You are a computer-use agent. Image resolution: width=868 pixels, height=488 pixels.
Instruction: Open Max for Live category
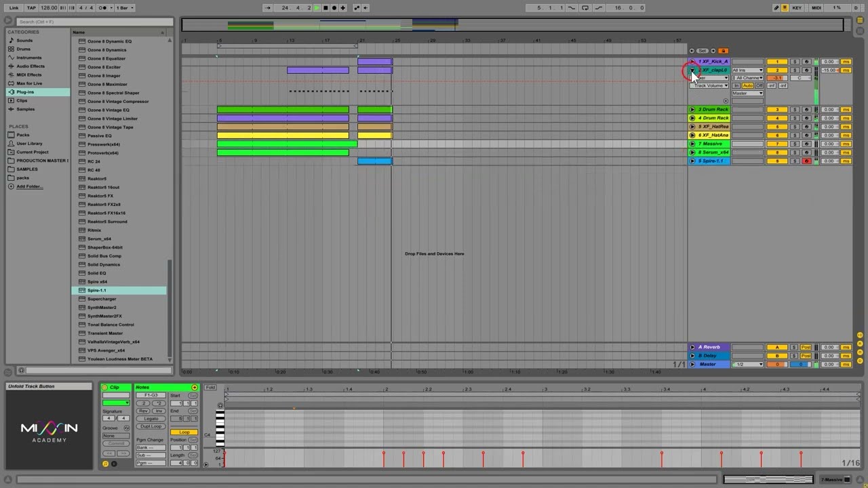point(29,83)
